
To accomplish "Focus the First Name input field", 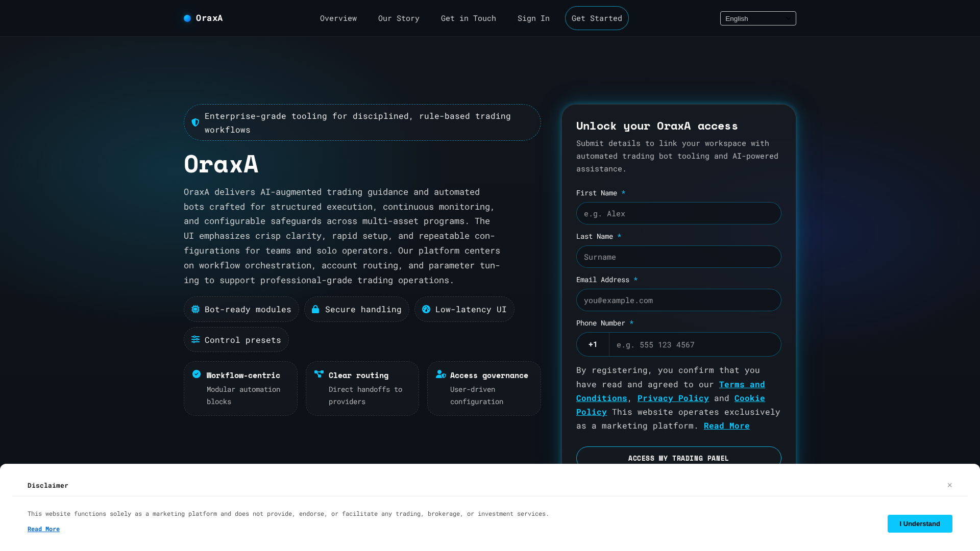I will coord(679,213).
